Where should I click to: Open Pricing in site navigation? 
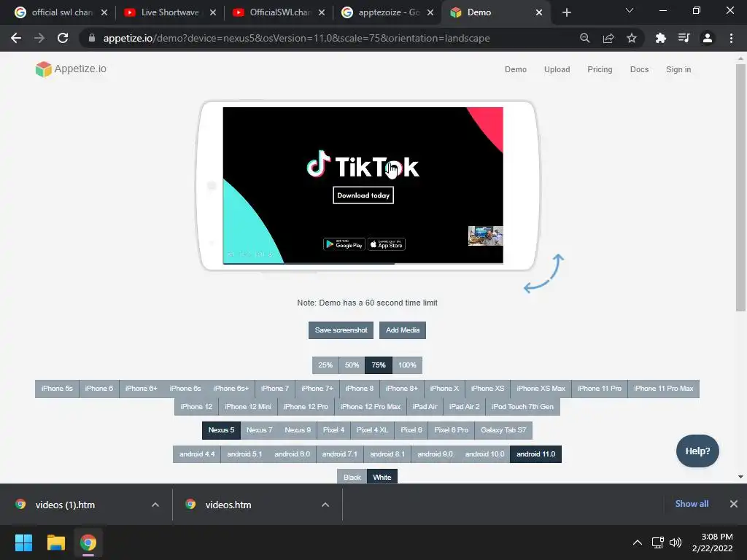(600, 69)
